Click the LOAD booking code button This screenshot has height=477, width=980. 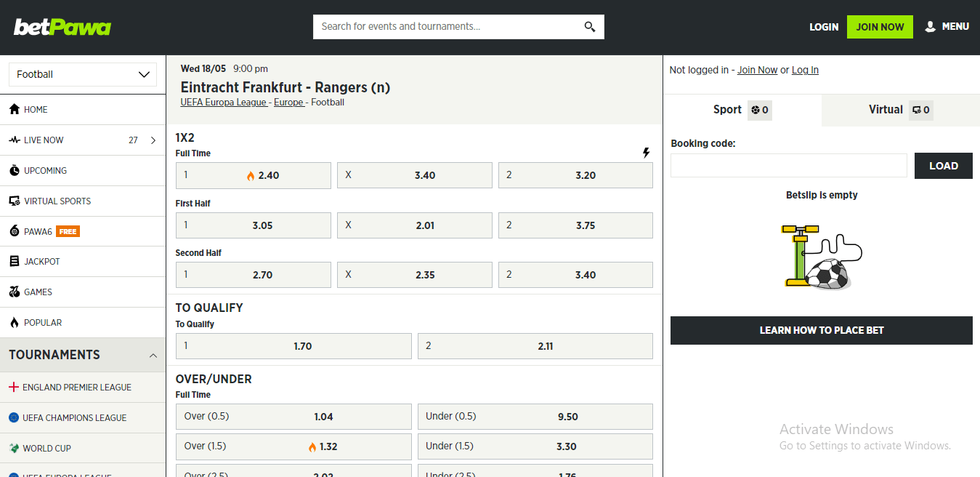point(944,166)
